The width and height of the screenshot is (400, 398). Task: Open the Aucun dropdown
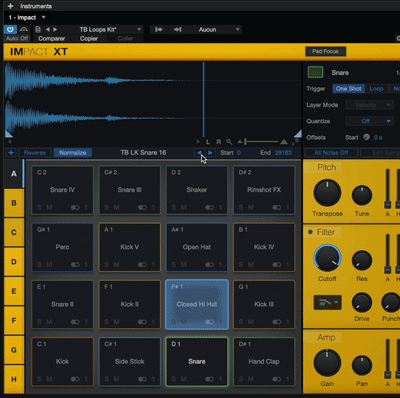coord(213,30)
